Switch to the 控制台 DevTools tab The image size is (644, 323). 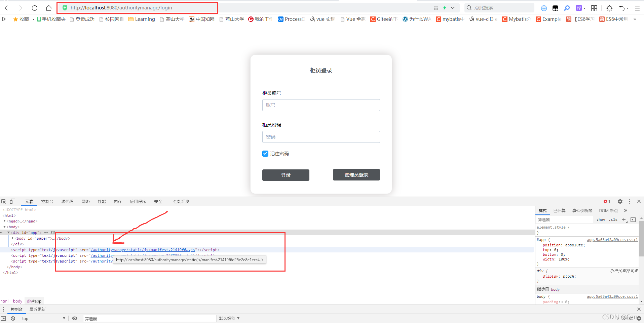[x=47, y=202]
